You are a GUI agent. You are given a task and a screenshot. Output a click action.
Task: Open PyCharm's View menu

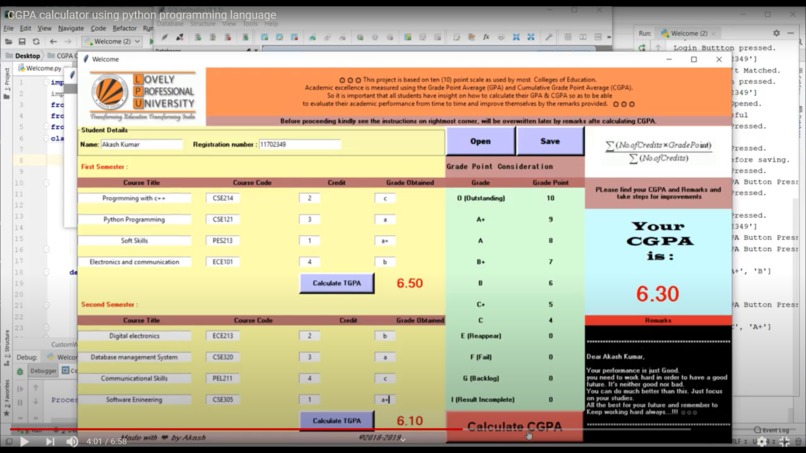pyautogui.click(x=44, y=28)
